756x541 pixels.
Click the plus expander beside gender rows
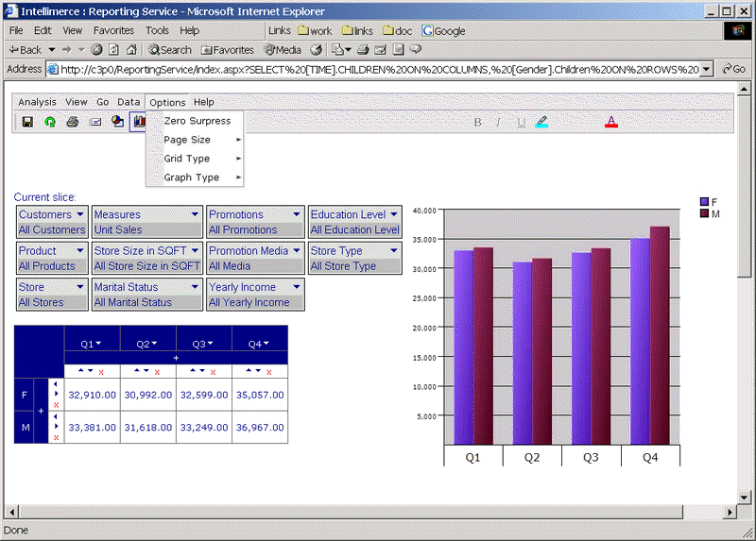coord(41,411)
